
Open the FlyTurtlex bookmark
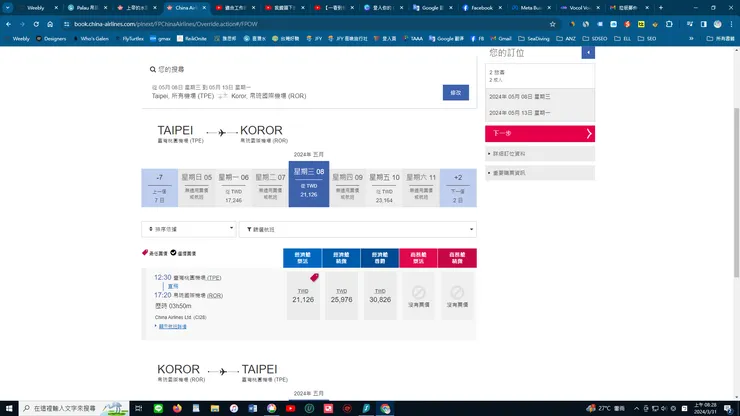pos(129,39)
